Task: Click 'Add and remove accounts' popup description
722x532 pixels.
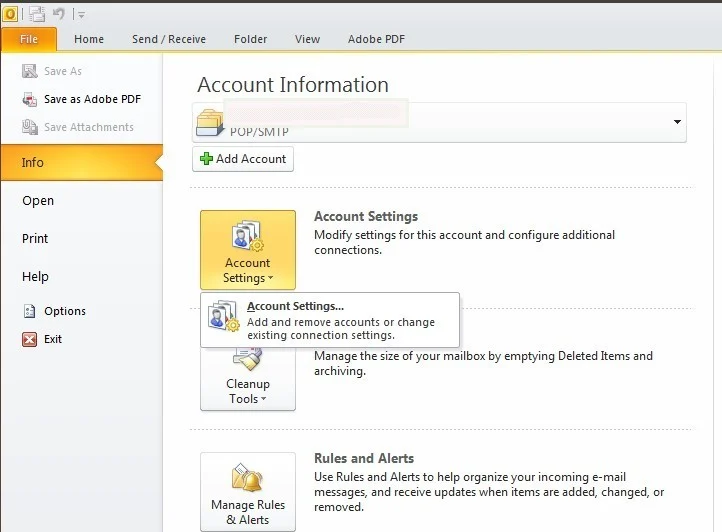Action: pyautogui.click(x=341, y=328)
